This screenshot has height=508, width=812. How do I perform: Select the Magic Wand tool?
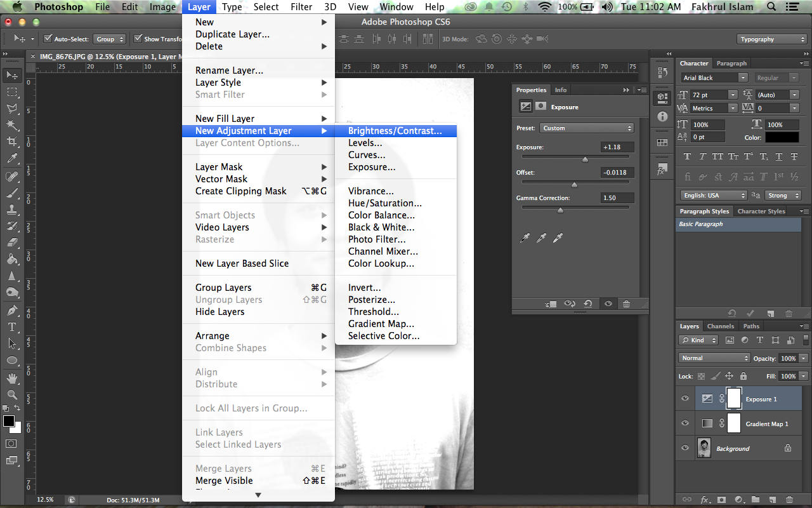[x=12, y=125]
